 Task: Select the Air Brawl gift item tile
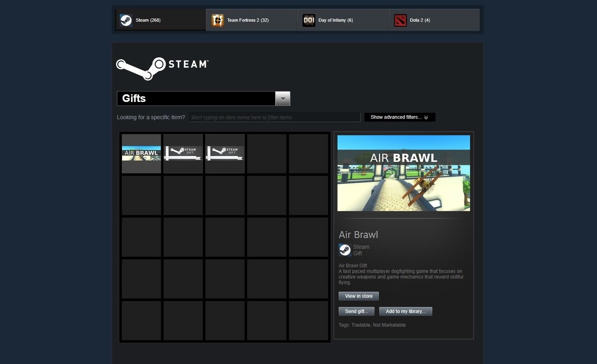point(141,154)
